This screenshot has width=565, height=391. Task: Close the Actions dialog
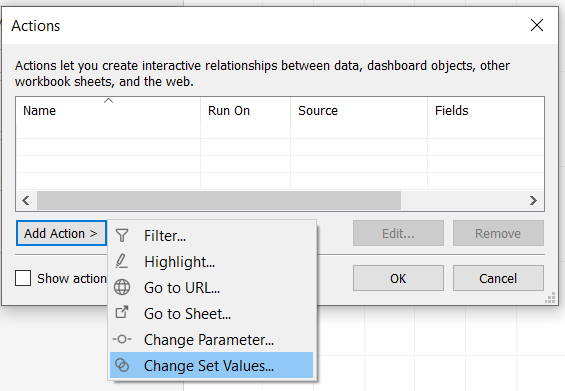click(537, 25)
